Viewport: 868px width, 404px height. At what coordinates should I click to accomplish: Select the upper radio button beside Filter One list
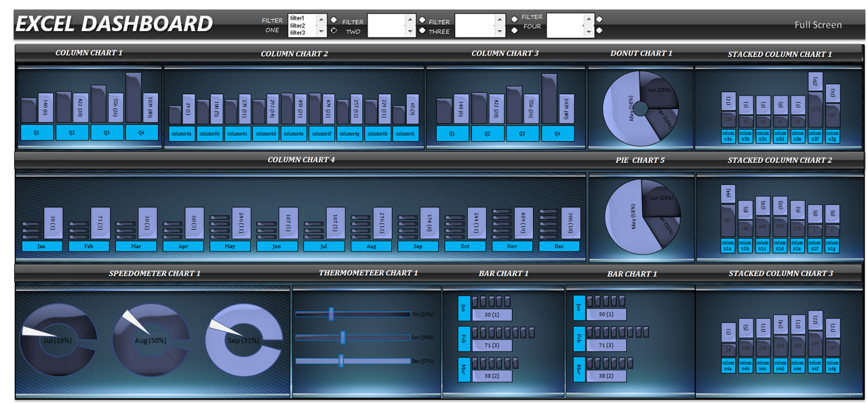(x=334, y=19)
